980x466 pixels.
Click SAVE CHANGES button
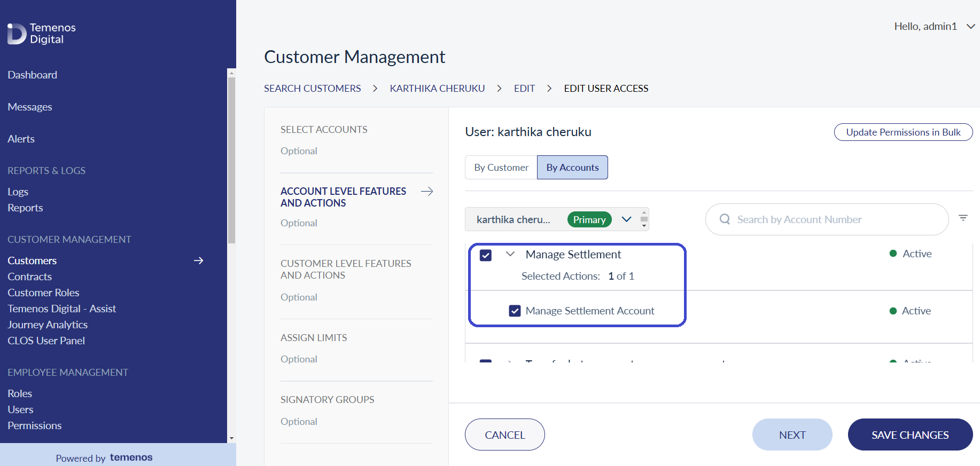[910, 435]
